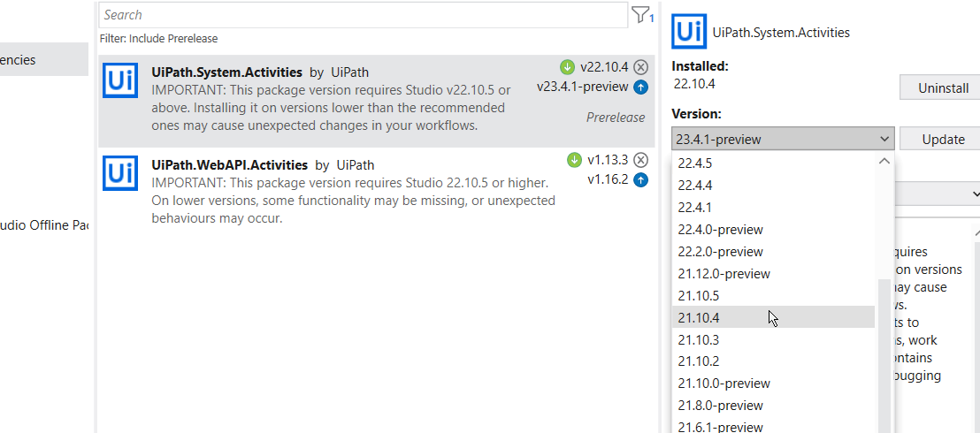
Task: Open the filter funnel icon
Action: click(x=640, y=14)
